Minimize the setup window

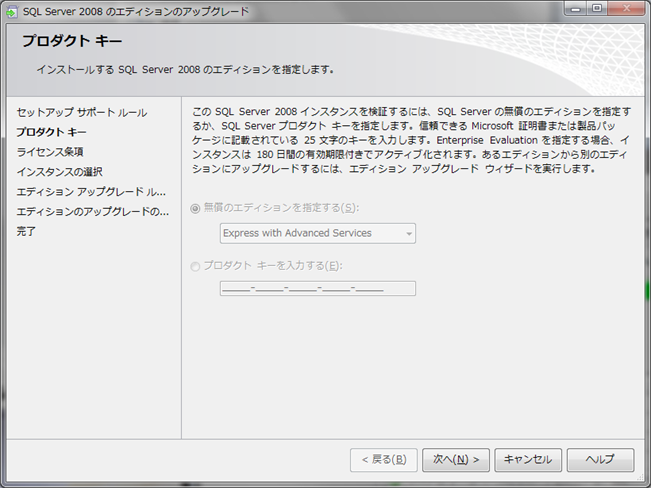pos(575,9)
